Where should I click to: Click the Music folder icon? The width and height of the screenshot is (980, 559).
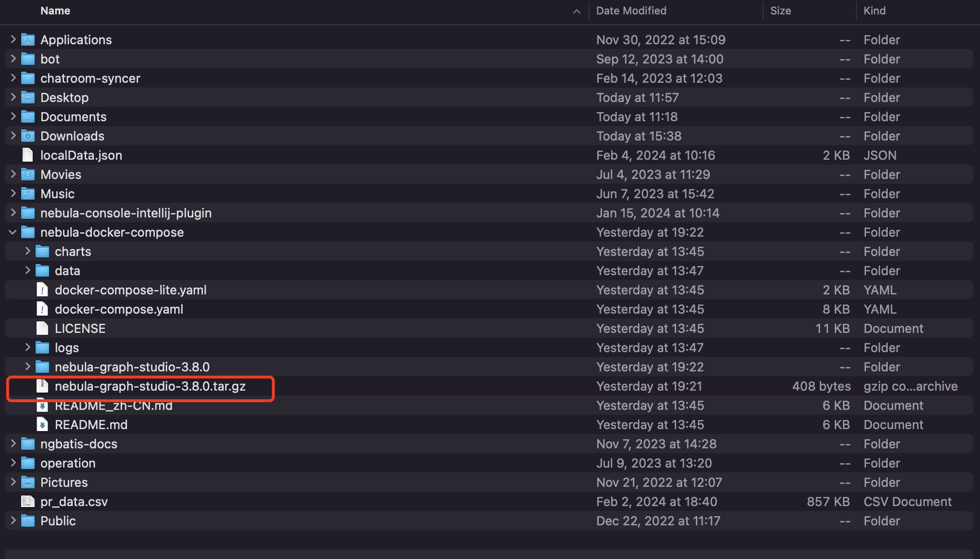28,194
